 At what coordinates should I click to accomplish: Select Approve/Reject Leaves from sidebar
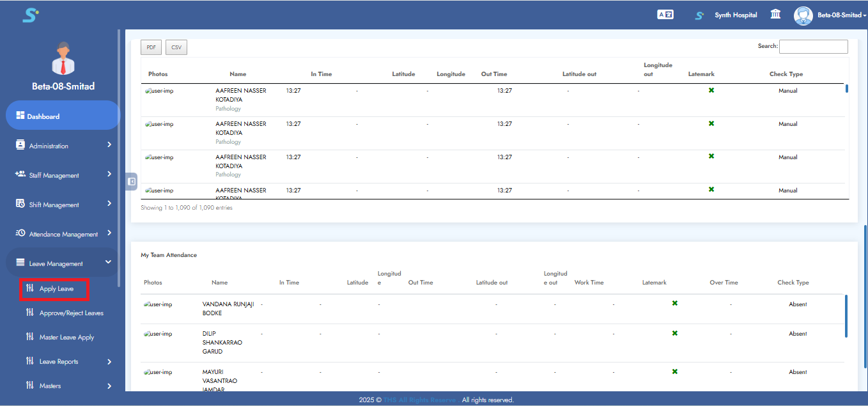pos(71,313)
